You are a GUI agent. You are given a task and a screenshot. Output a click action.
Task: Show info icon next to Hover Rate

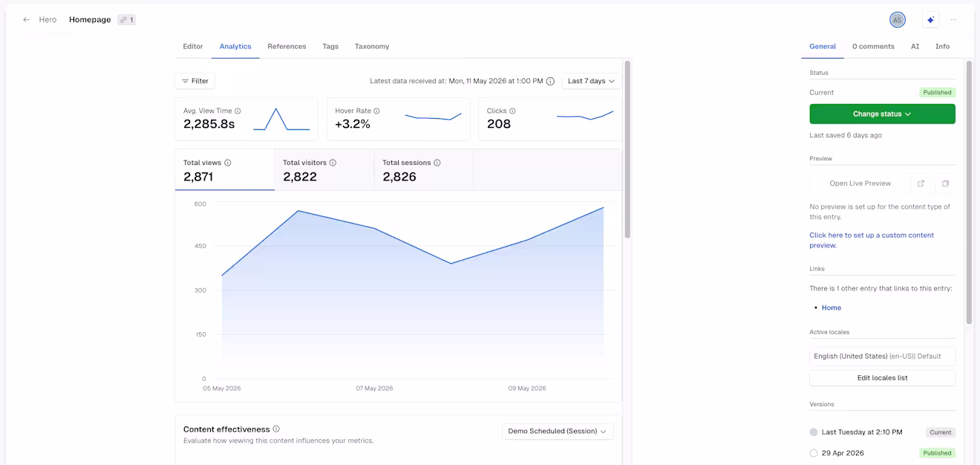(376, 111)
